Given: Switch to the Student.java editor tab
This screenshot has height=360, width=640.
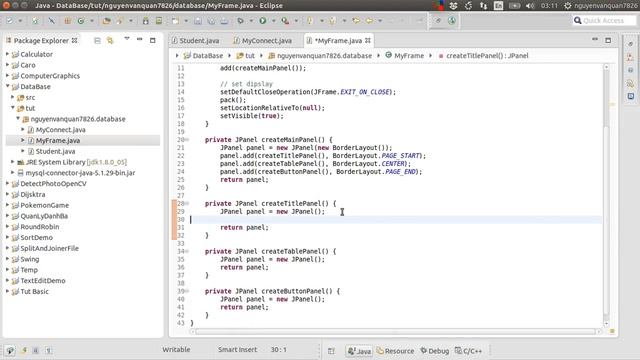Looking at the screenshot, I should tap(195, 40).
